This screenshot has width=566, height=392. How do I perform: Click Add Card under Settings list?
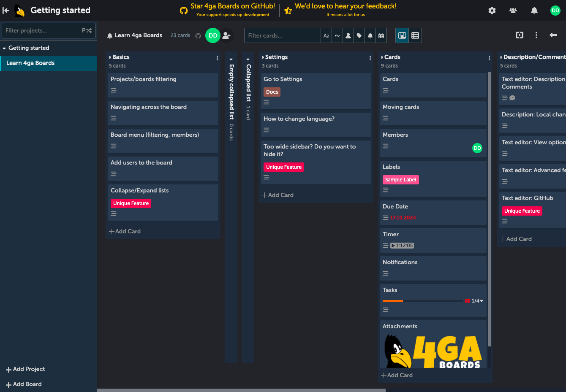[x=278, y=195]
